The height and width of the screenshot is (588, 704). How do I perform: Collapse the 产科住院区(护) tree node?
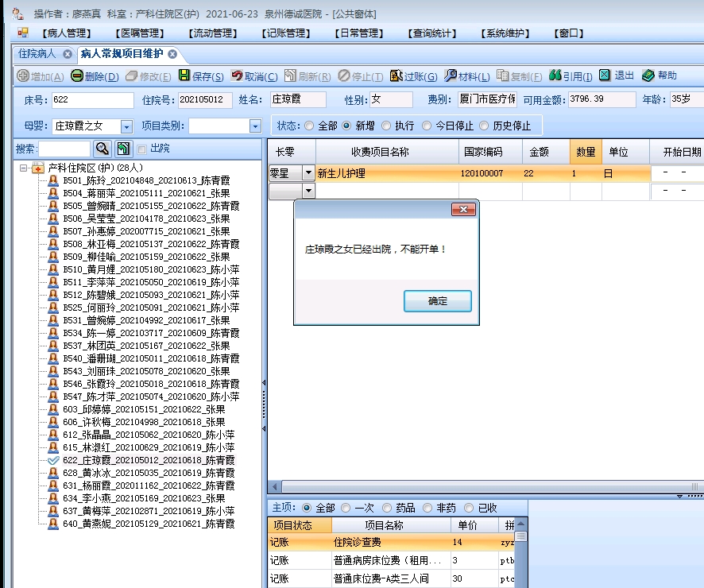coord(23,168)
